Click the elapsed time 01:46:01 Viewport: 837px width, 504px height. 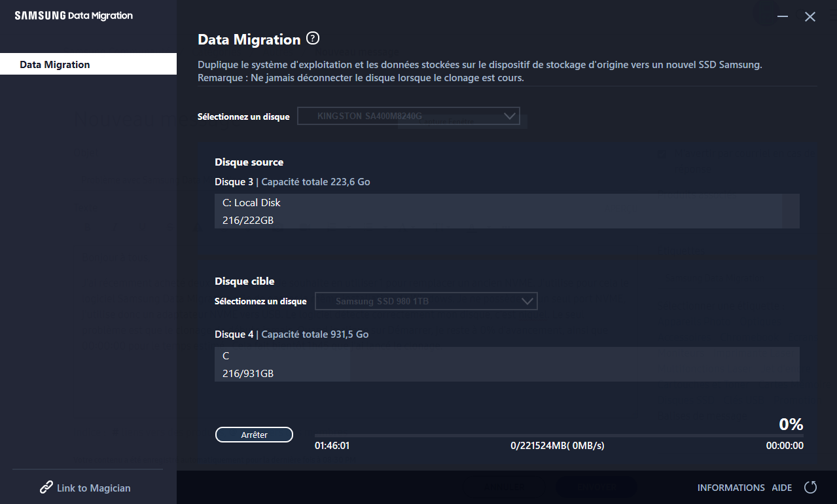coord(332,446)
